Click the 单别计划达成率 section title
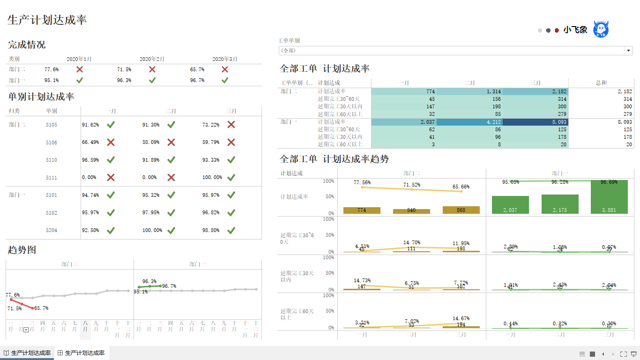The height and width of the screenshot is (360, 640). point(41,97)
